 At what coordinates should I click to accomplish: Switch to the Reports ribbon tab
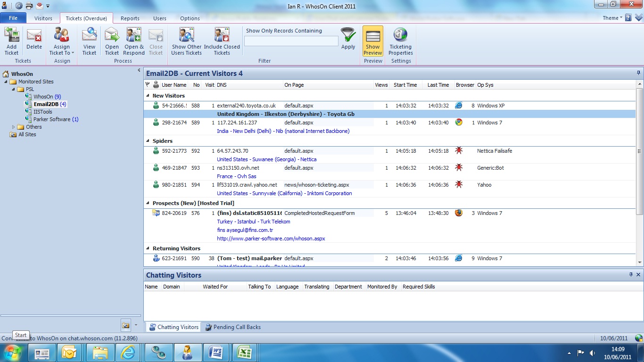[130, 18]
